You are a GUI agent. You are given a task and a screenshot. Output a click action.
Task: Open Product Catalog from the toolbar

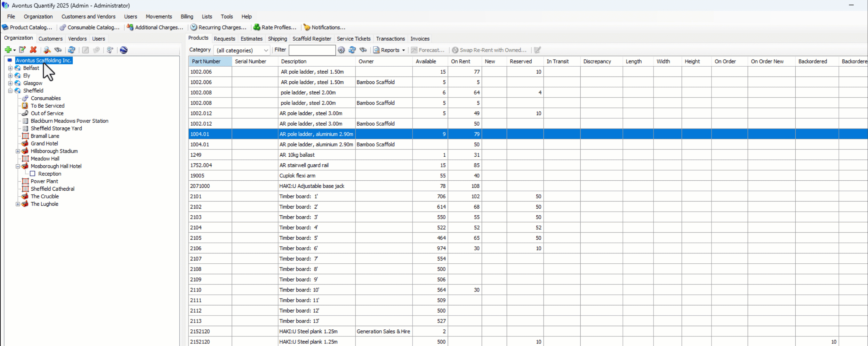click(27, 27)
